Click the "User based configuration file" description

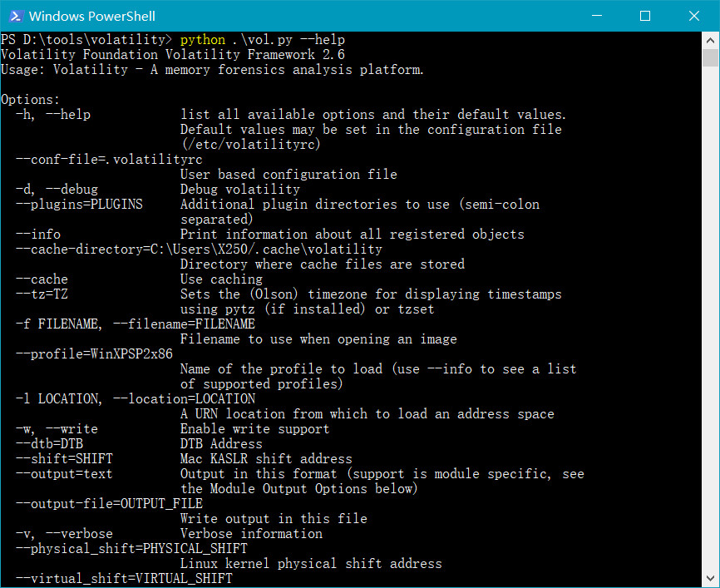point(288,175)
